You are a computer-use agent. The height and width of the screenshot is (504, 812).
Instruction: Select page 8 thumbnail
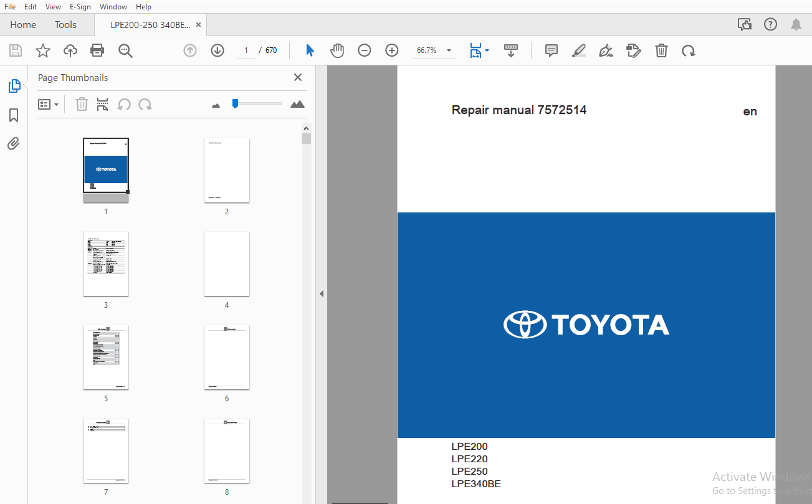[227, 450]
